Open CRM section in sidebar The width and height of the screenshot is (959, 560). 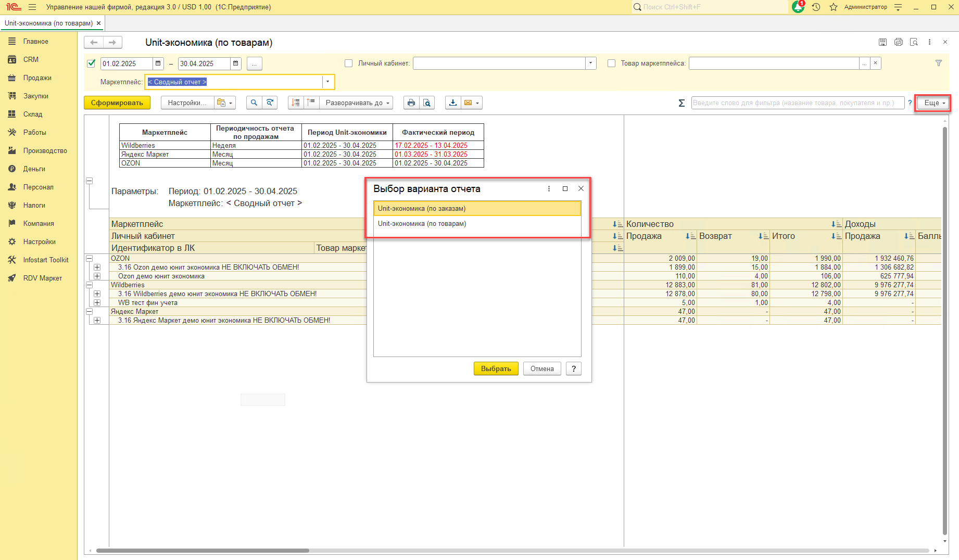pyautogui.click(x=39, y=60)
